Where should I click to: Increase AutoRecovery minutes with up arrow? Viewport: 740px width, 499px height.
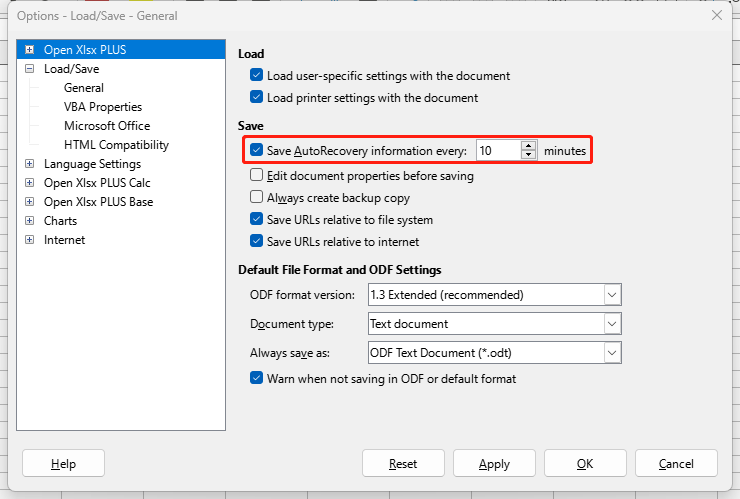pyautogui.click(x=529, y=146)
